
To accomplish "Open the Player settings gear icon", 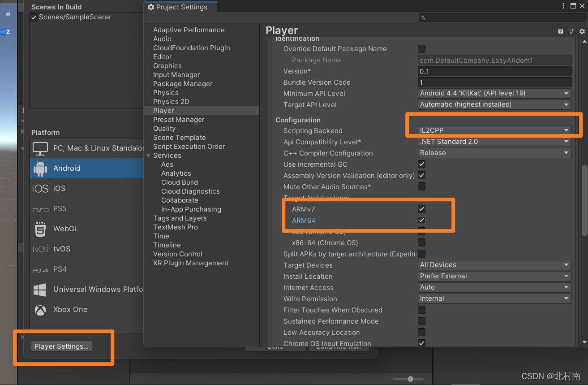I will tap(582, 31).
